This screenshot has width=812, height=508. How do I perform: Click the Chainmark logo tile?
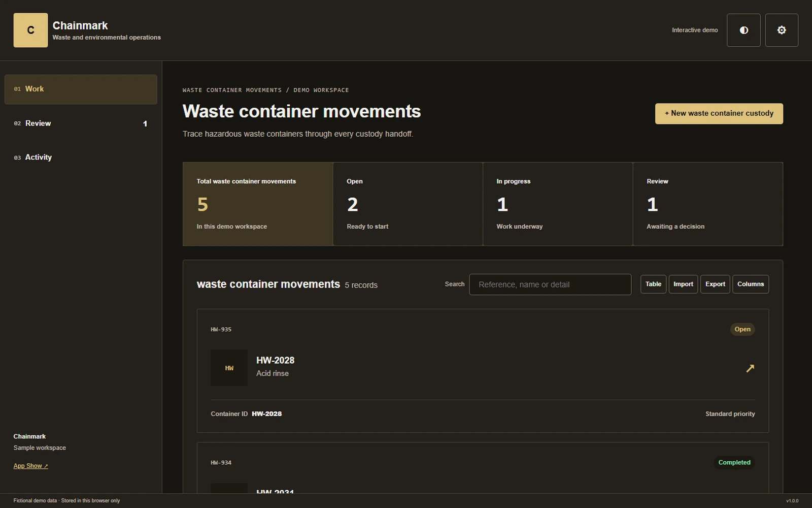tap(30, 30)
